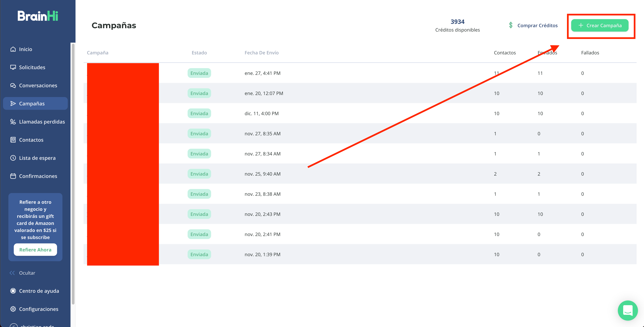
Task: Select the Lista de espera clock icon
Action: 13,158
